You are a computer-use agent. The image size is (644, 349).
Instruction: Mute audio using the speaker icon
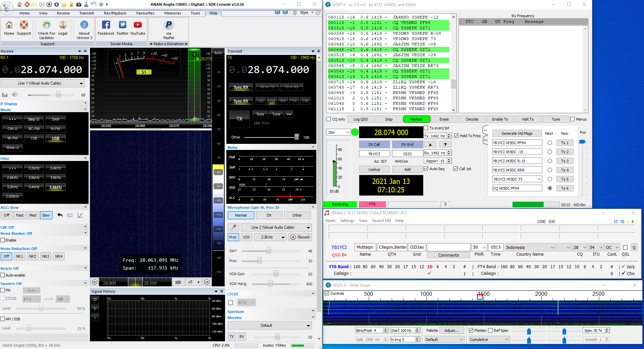coord(15,94)
